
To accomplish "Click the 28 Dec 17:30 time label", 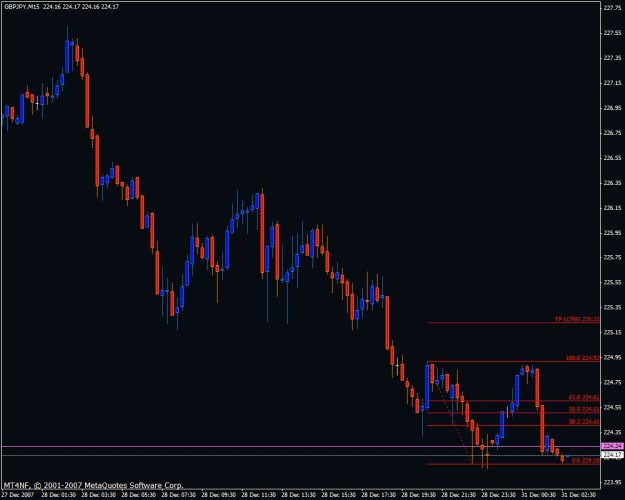I will pyautogui.click(x=378, y=495).
